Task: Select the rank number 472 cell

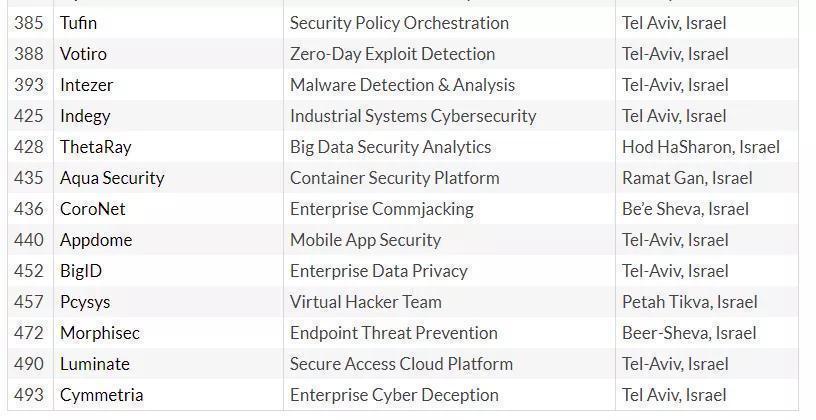Action: [x=29, y=333]
